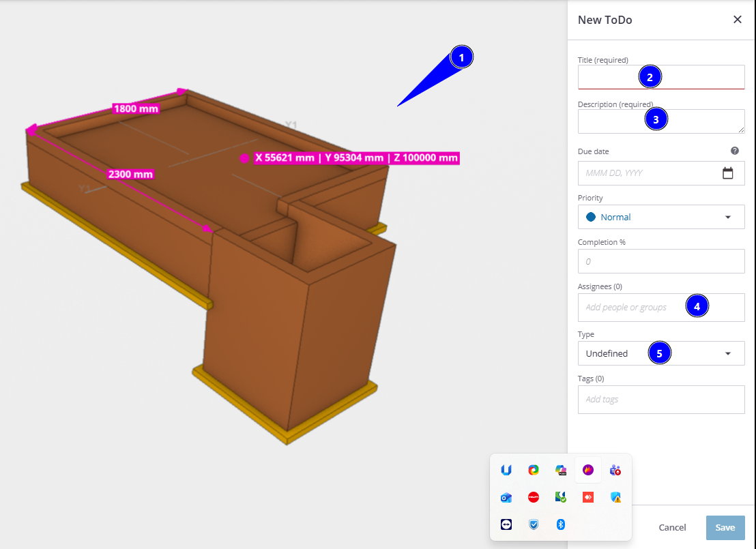This screenshot has height=549, width=756.
Task: Click the TeamViewer tray icon
Action: [506, 524]
